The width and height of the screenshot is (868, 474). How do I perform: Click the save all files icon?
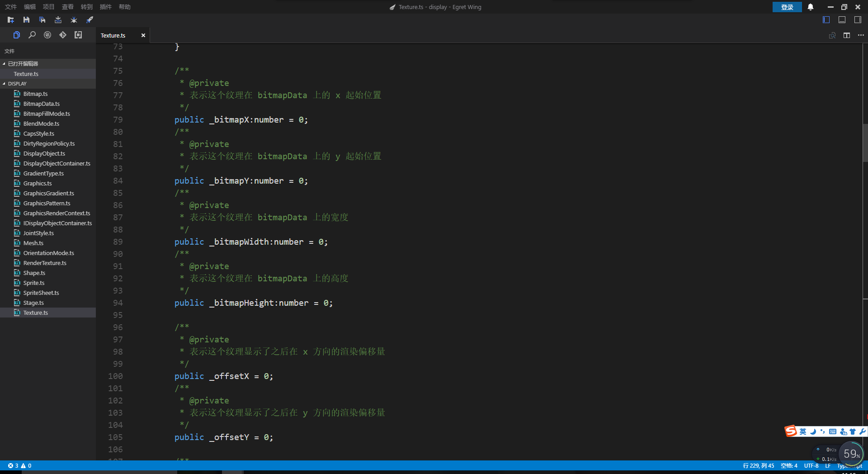coord(42,20)
